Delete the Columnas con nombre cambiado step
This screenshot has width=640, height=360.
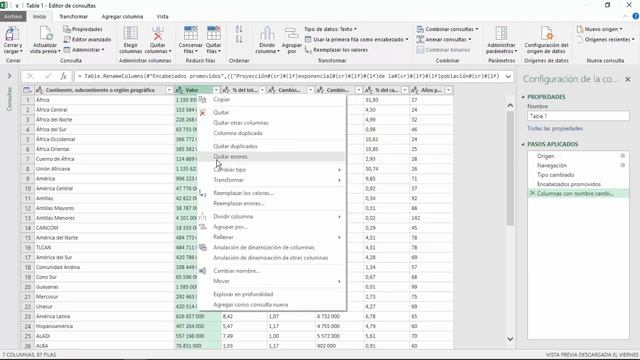coord(532,193)
